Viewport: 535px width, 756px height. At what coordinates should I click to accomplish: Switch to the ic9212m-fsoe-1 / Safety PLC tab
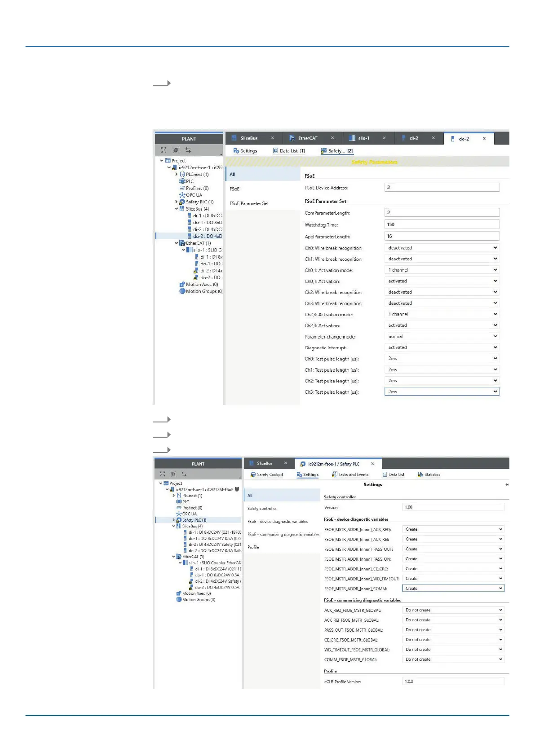[333, 464]
